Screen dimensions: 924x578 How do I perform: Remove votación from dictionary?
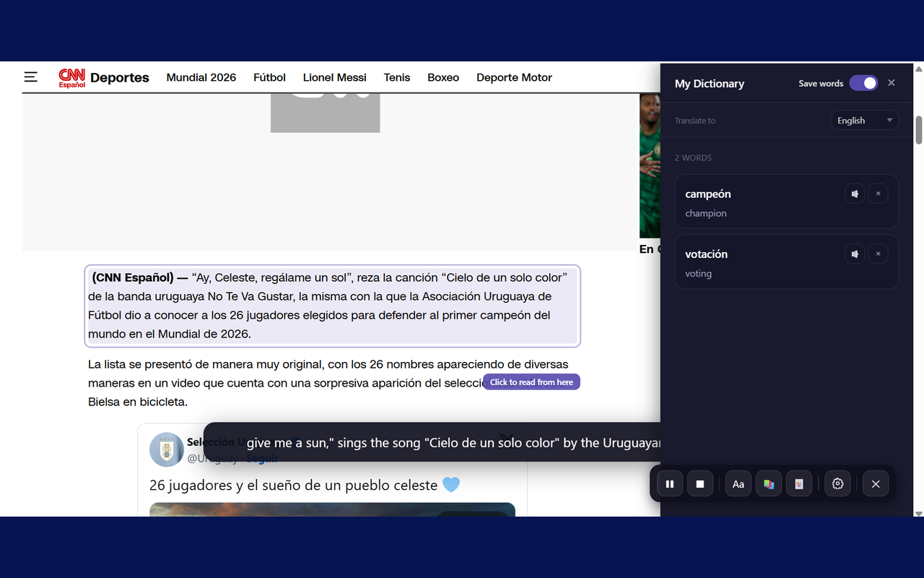point(878,254)
